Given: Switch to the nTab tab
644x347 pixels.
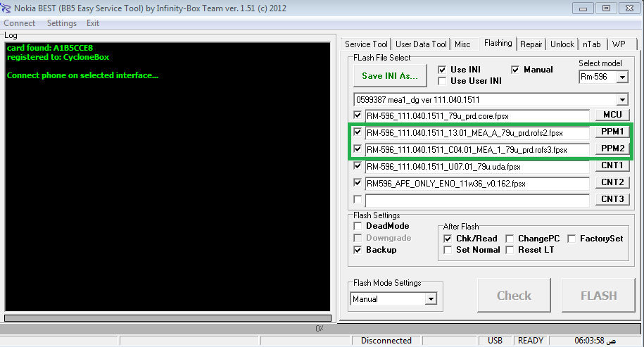Looking at the screenshot, I should [592, 44].
